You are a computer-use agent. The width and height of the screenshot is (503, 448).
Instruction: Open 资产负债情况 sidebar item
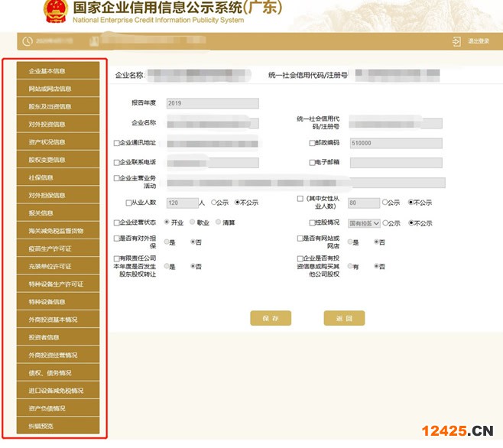pyautogui.click(x=58, y=408)
